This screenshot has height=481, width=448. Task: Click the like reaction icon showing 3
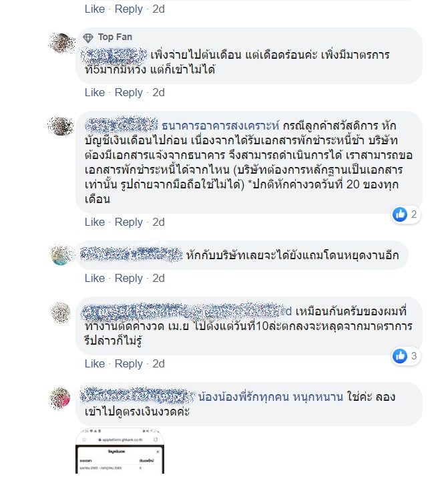tap(400, 356)
